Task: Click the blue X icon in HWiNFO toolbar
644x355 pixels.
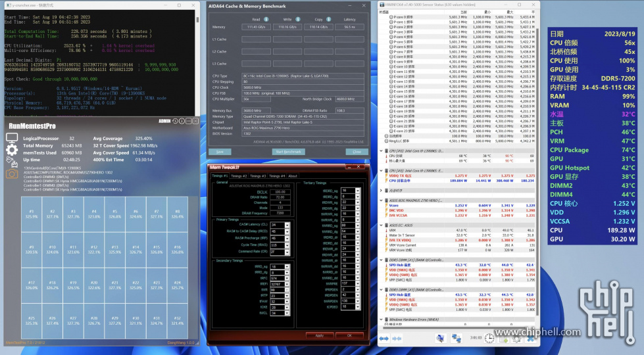Action: pyautogui.click(x=530, y=339)
